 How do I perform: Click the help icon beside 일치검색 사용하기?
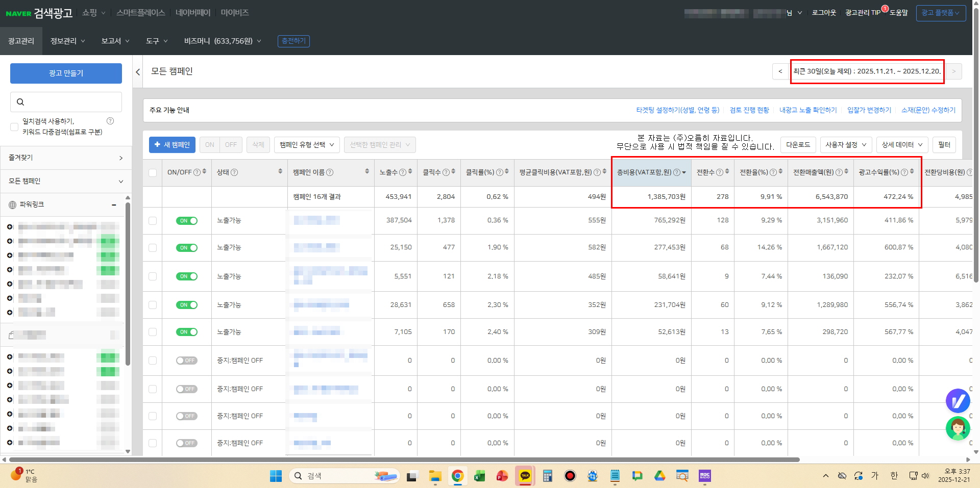[110, 121]
